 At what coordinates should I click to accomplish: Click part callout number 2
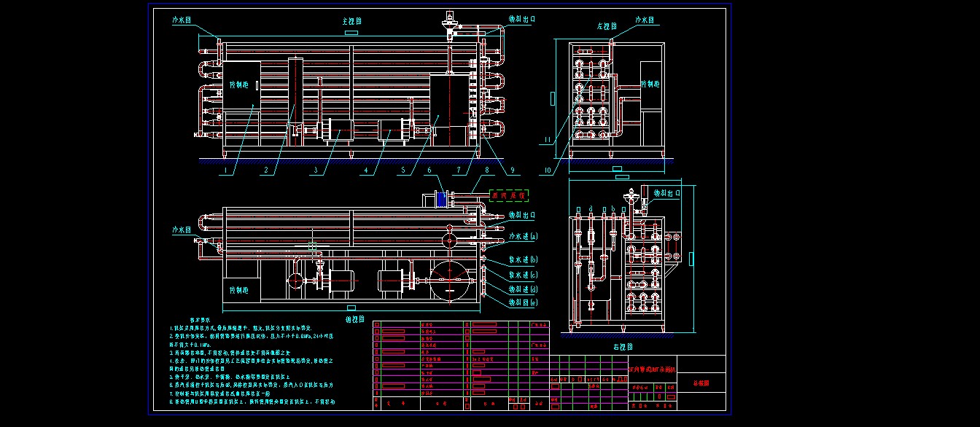tap(266, 171)
